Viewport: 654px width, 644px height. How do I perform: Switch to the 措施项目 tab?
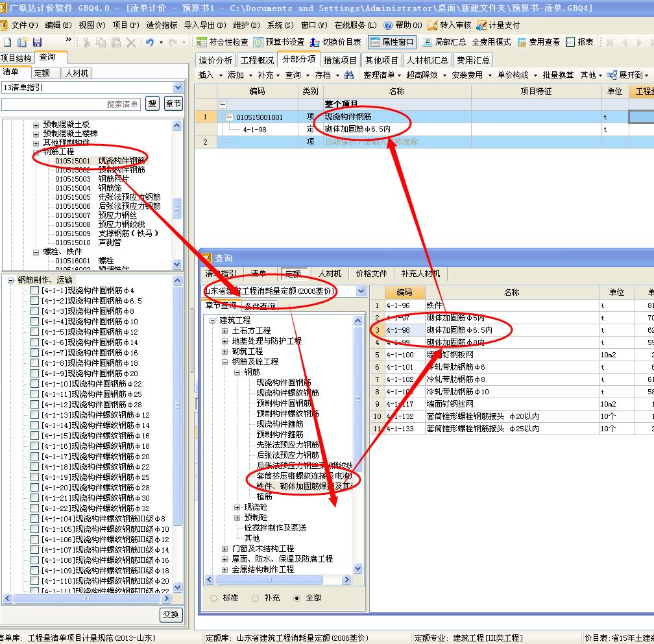coord(340,60)
